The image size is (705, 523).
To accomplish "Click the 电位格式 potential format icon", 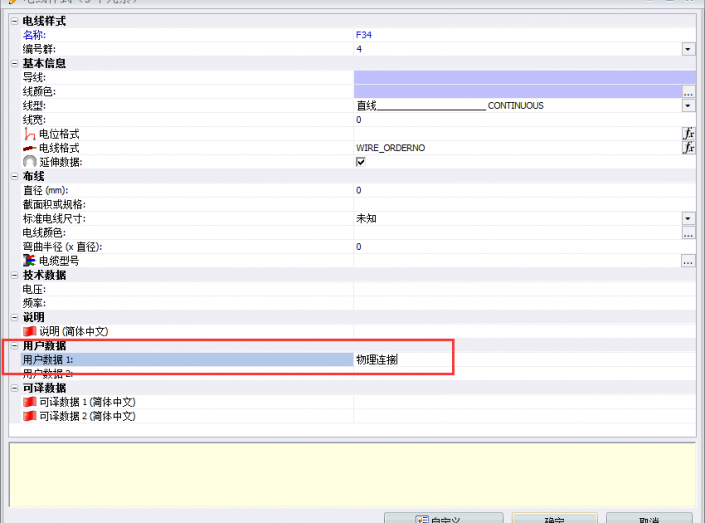I will point(30,134).
